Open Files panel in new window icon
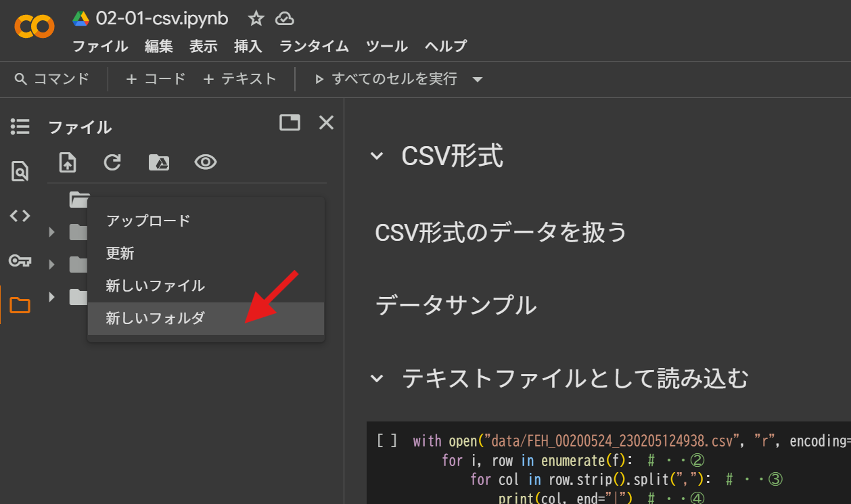The width and height of the screenshot is (851, 504). click(x=290, y=122)
